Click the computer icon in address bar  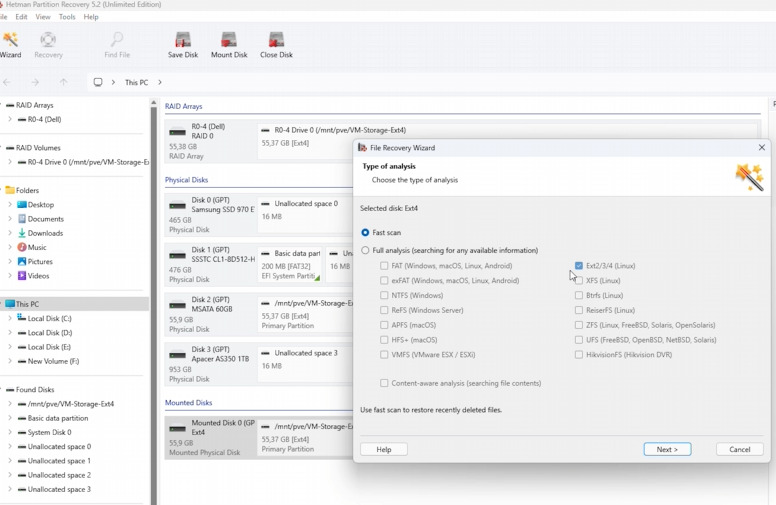[x=98, y=82]
